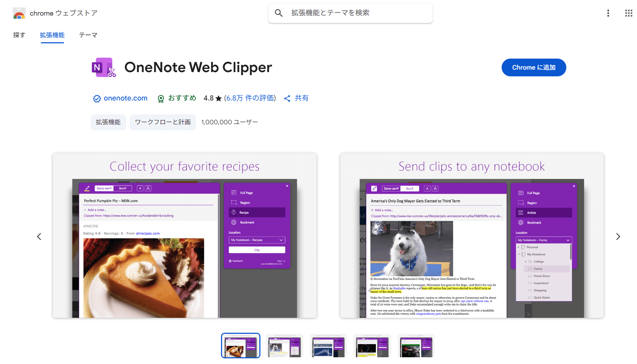Switch to the テーマ tab
This screenshot has width=637, height=364.
click(88, 35)
